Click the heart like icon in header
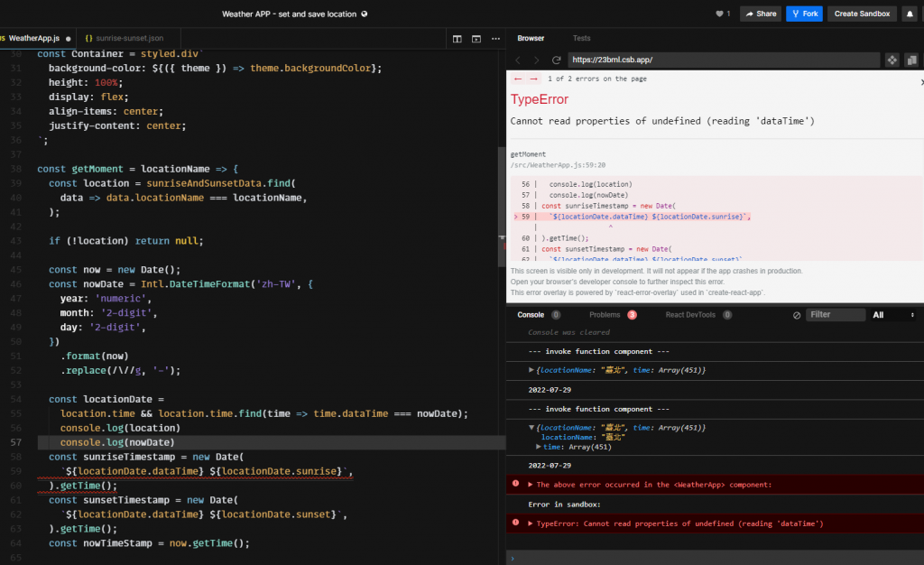 click(719, 14)
